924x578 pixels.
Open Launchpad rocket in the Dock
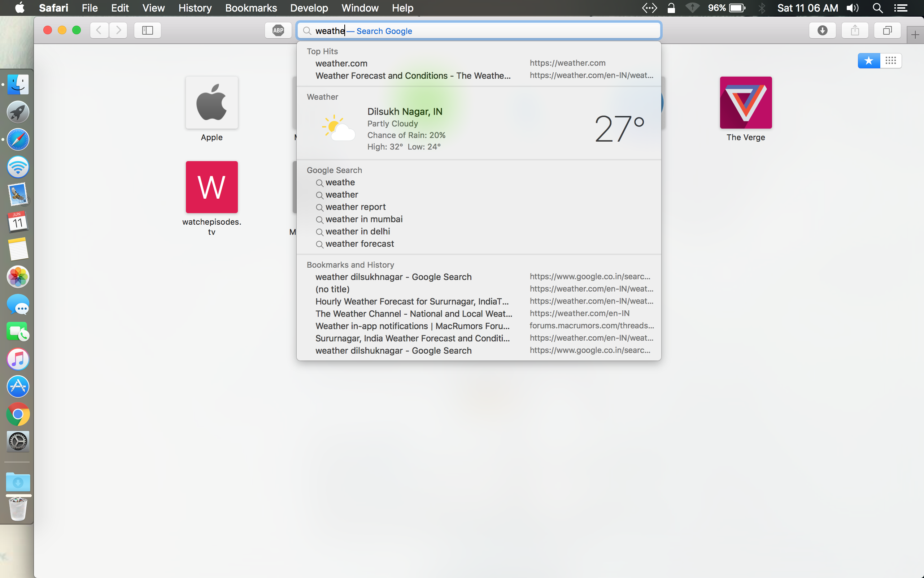point(18,112)
